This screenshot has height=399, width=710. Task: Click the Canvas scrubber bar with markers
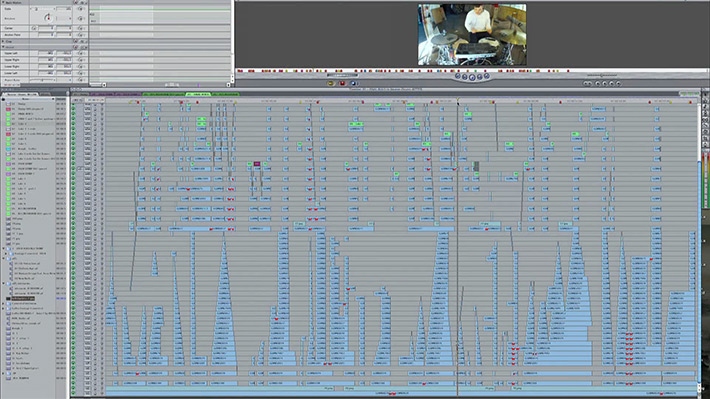(x=472, y=71)
